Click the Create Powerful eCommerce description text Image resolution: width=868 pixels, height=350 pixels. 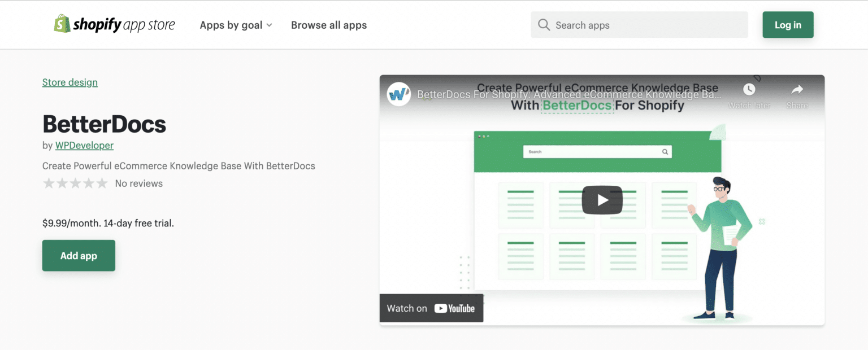[179, 166]
